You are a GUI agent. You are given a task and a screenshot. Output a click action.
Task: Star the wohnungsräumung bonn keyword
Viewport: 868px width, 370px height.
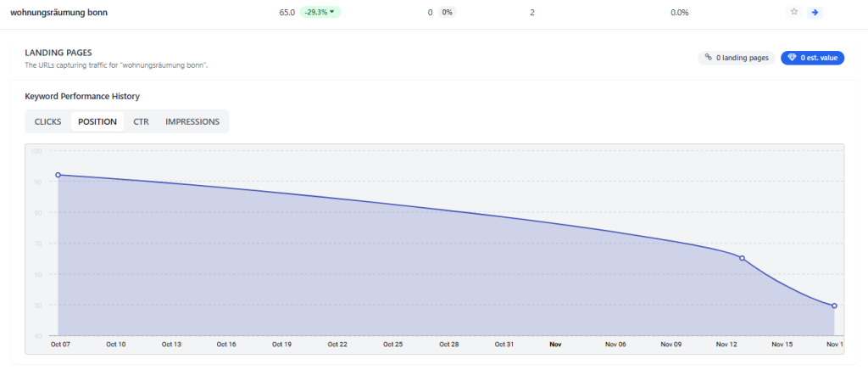pyautogui.click(x=794, y=12)
